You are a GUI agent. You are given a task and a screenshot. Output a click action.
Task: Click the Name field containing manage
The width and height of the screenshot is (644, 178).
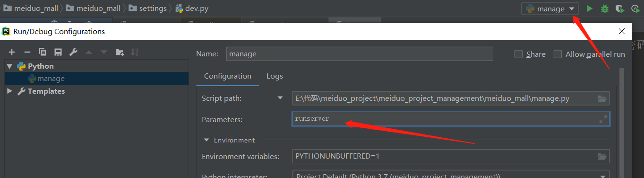coord(360,54)
